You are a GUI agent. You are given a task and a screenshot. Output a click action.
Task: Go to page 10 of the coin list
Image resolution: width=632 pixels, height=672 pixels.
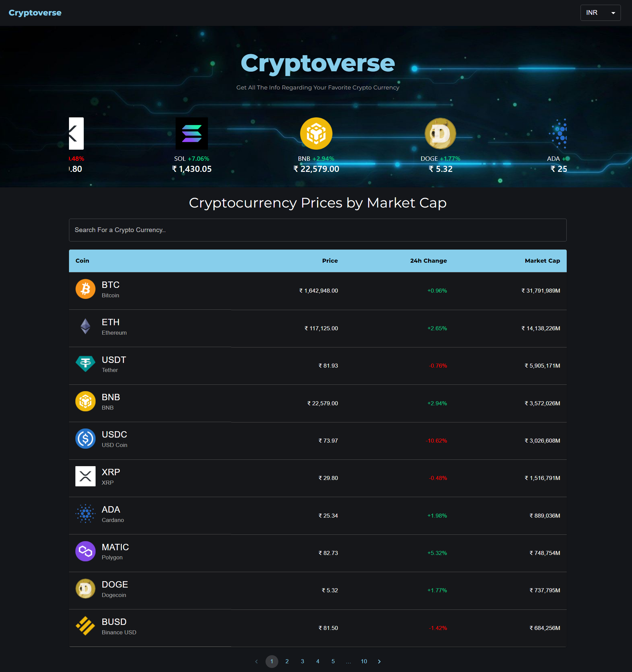pyautogui.click(x=364, y=662)
